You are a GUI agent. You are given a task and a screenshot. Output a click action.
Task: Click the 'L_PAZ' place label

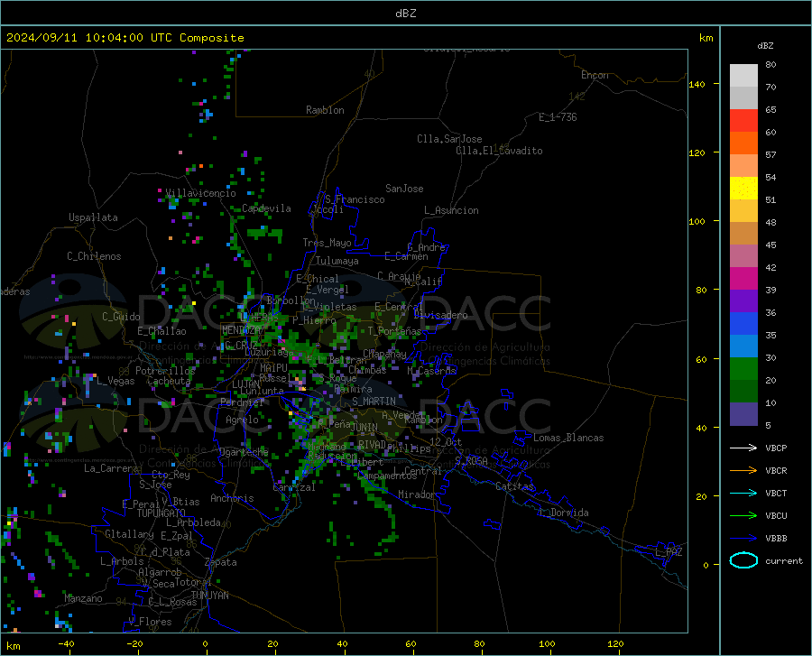tap(669, 552)
